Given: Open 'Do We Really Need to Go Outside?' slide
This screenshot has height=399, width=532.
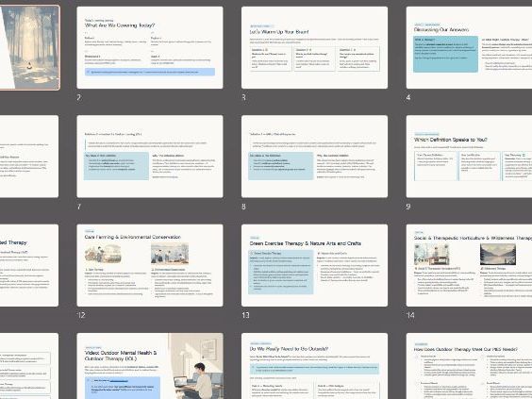Looking at the screenshot, I should coord(314,366).
